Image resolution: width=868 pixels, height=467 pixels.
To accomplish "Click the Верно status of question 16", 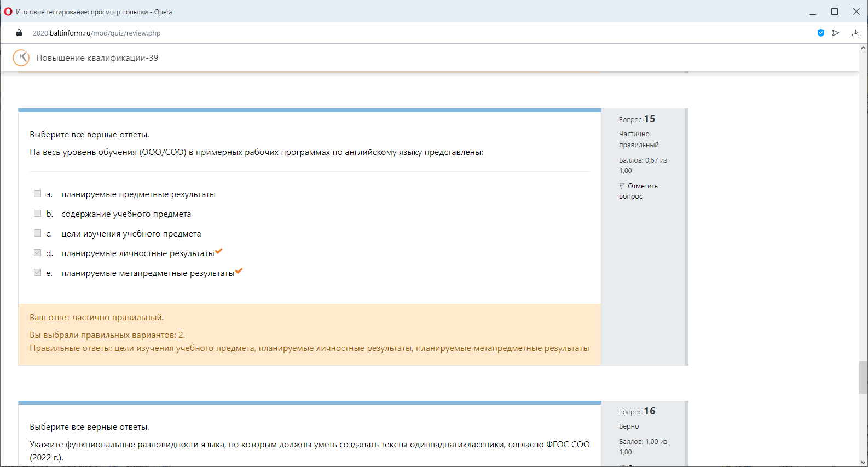I will coord(629,426).
